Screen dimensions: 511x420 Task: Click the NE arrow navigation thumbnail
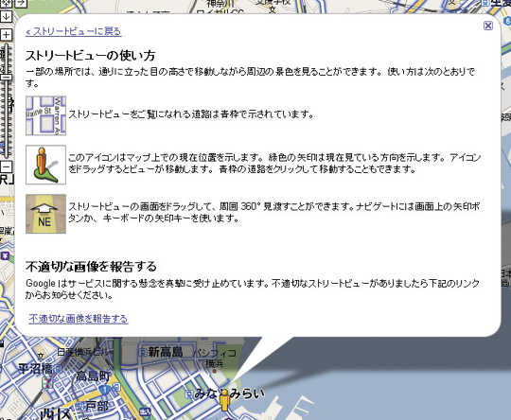(46, 214)
